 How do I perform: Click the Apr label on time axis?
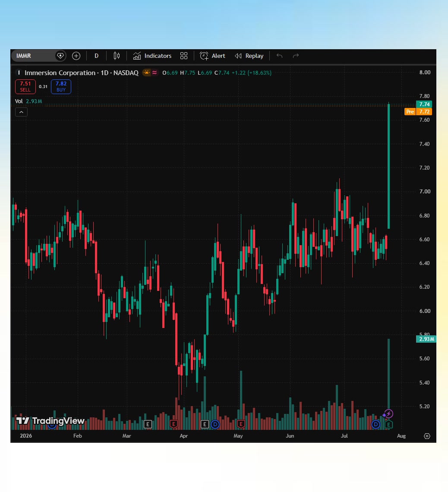(184, 436)
